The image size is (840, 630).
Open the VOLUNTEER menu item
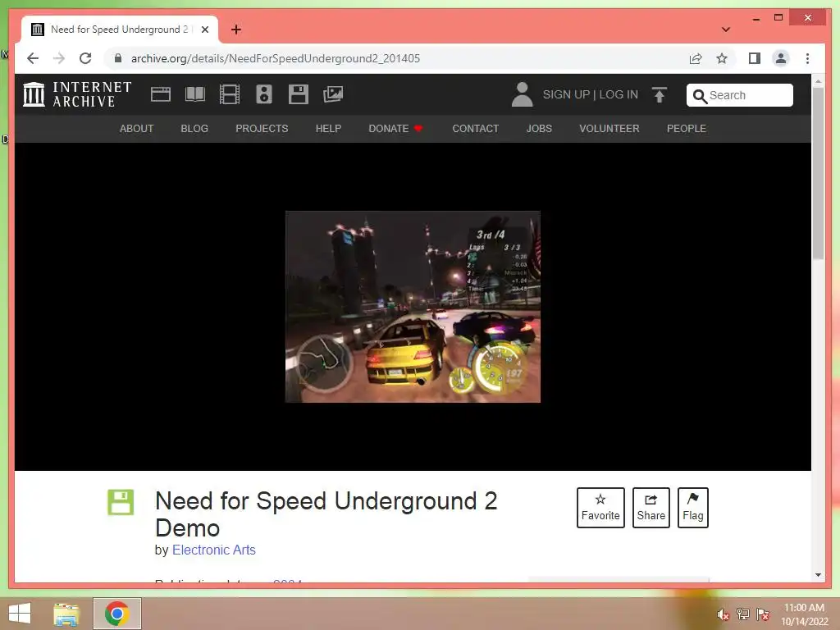609,129
